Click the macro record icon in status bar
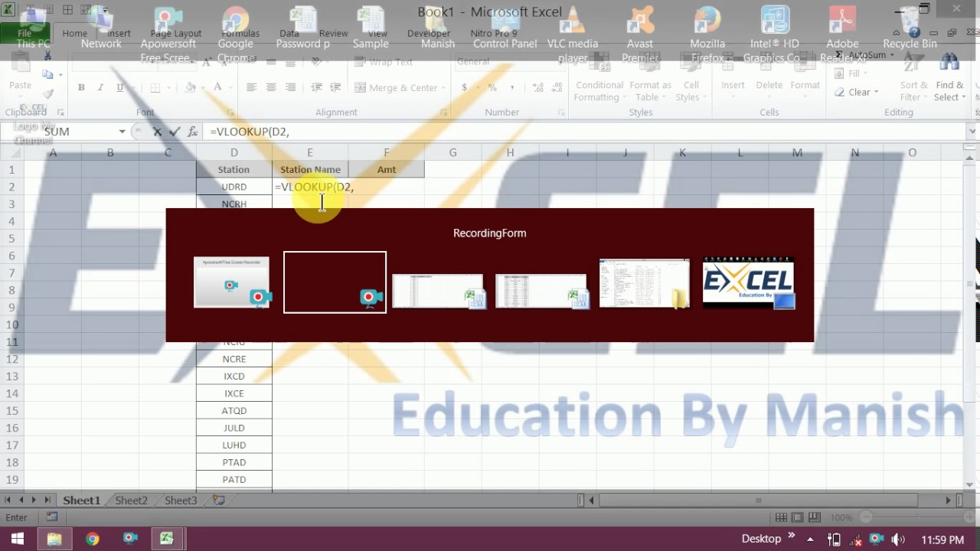The width and height of the screenshot is (980, 551). (51, 517)
